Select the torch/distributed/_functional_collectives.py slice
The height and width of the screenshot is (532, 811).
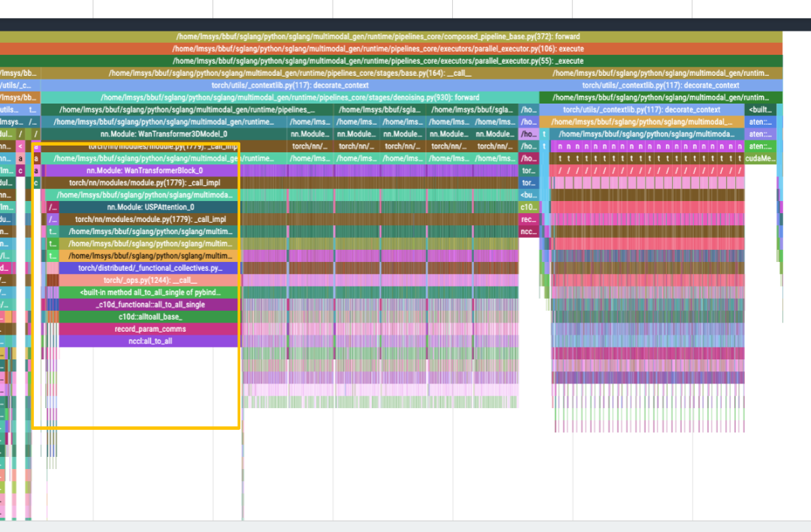(x=149, y=268)
